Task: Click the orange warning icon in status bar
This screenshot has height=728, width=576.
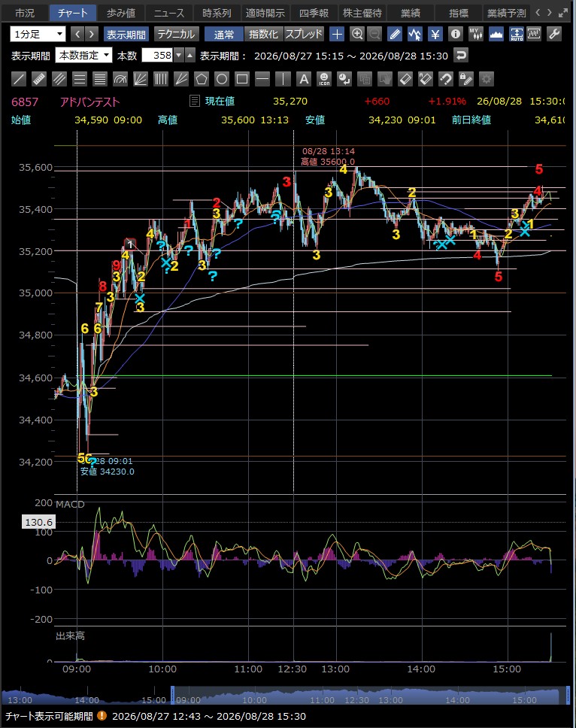Action: pos(102,716)
